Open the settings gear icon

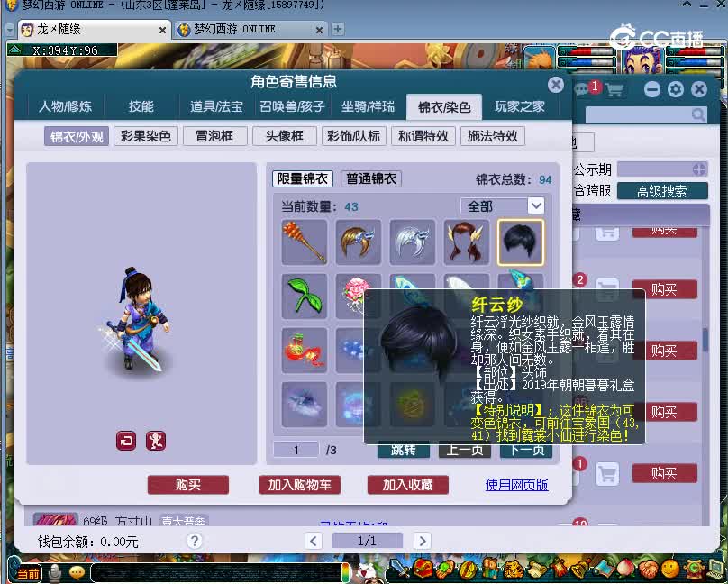coord(676,89)
